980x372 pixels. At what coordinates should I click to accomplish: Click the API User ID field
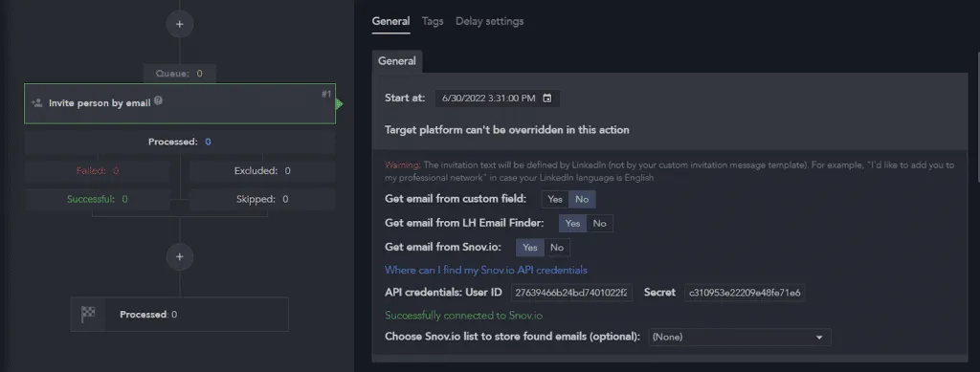(572, 293)
